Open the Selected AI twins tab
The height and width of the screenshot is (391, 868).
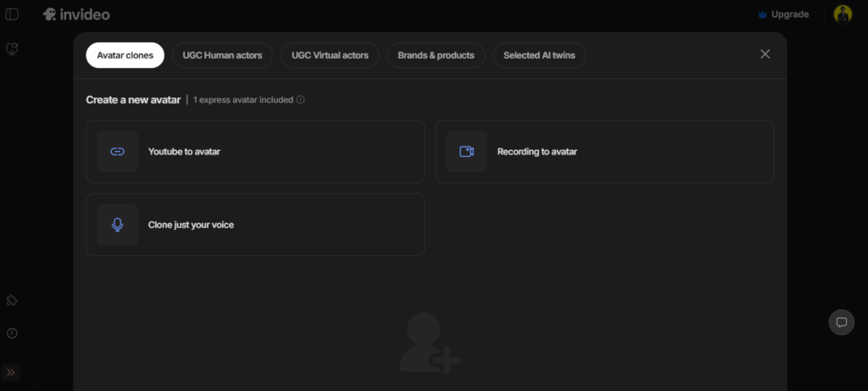pos(539,55)
